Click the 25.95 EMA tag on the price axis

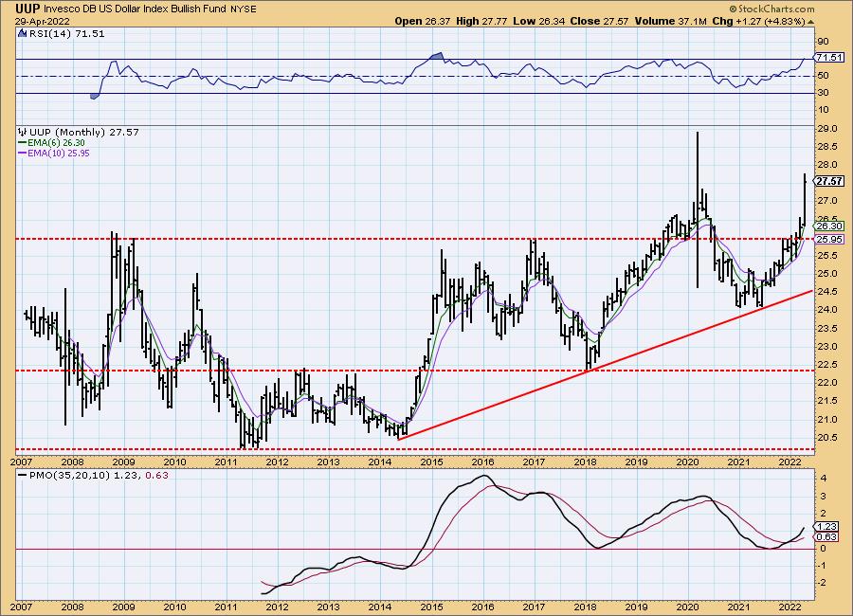pos(829,240)
